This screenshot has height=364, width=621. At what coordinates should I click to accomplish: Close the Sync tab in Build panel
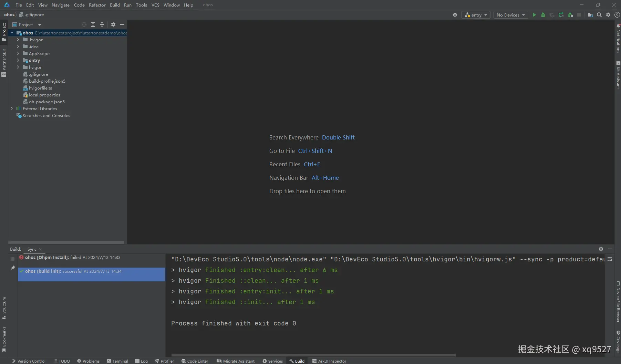pyautogui.click(x=40, y=249)
